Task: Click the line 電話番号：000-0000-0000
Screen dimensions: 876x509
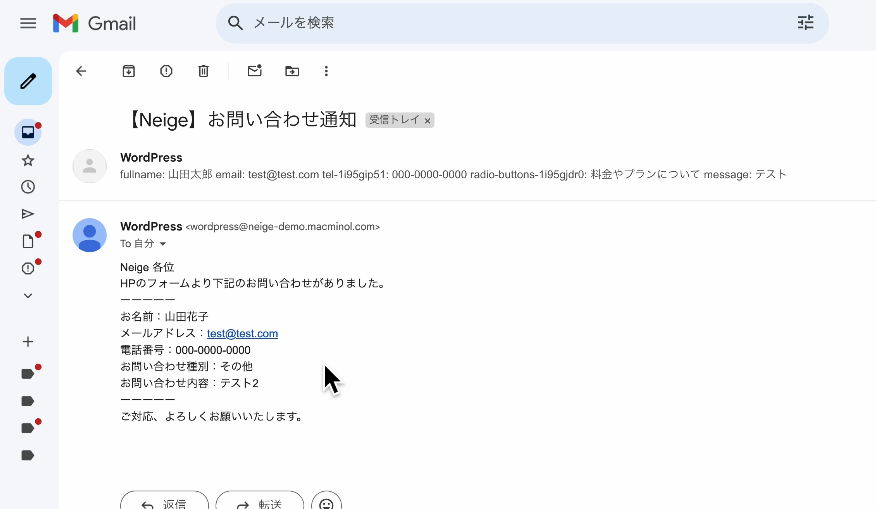Action: click(185, 350)
